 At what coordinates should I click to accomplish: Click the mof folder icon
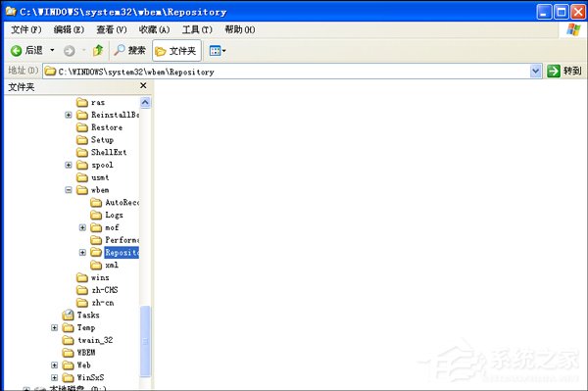coord(96,227)
